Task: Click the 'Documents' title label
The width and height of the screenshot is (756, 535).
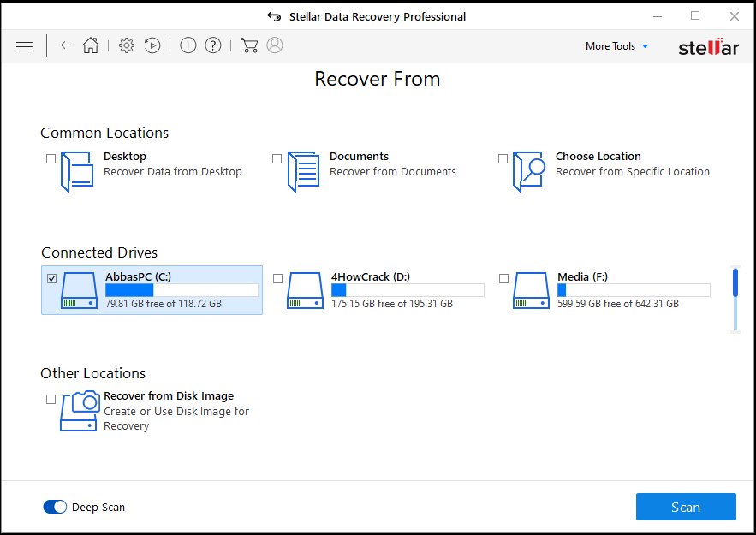Action: 360,156
